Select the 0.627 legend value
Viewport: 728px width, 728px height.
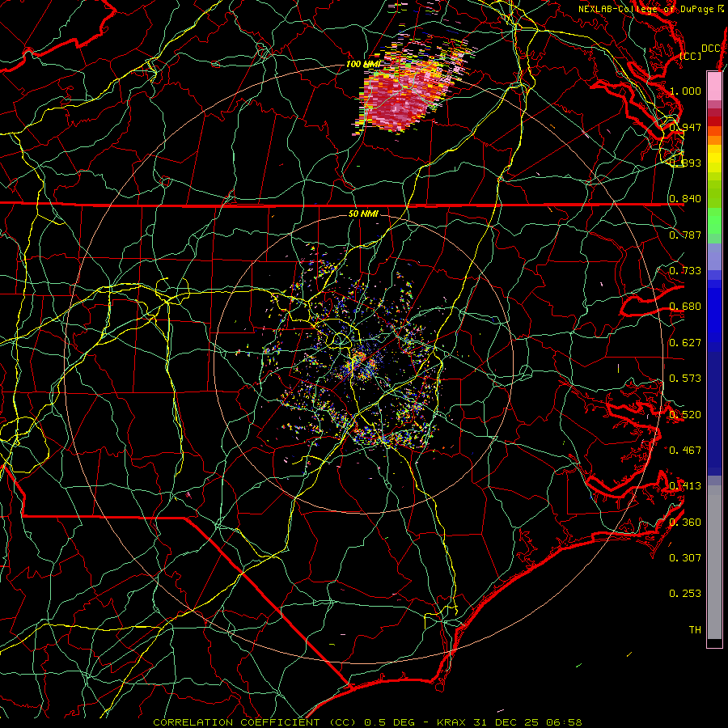coord(685,343)
